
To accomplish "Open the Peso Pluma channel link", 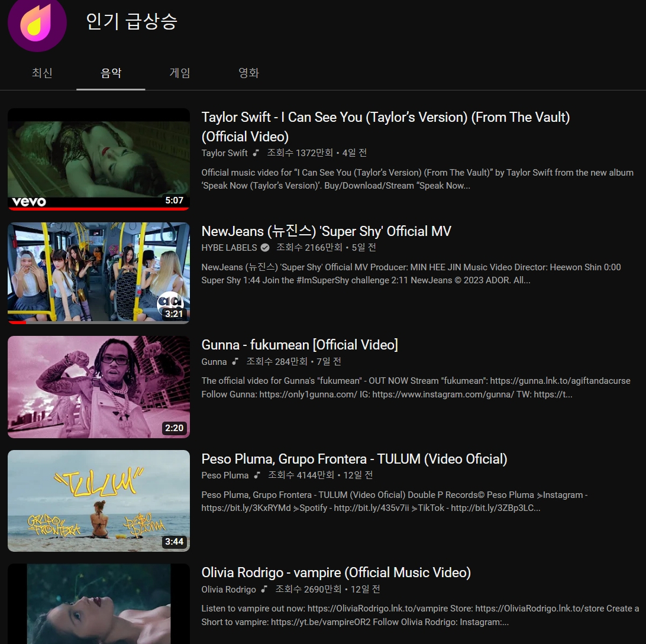I will click(225, 475).
